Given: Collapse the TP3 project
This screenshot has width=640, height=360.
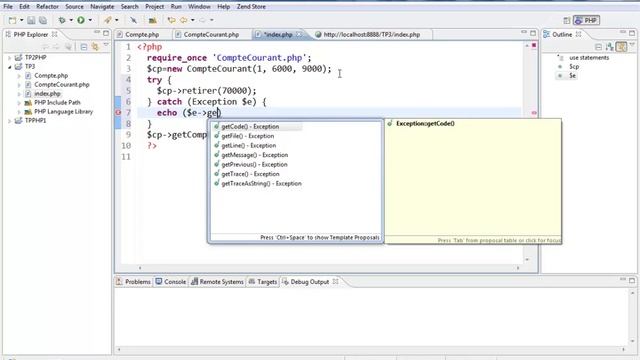Looking at the screenshot, I should click(x=9, y=67).
